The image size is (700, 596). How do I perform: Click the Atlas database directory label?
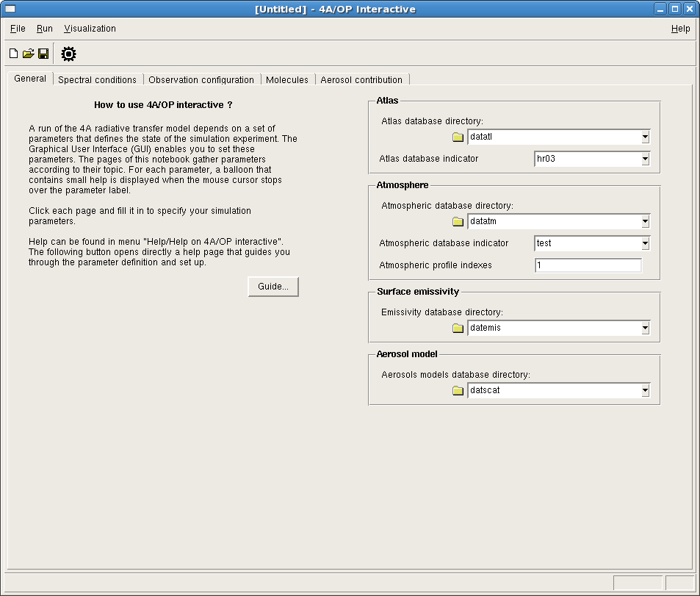pos(432,121)
